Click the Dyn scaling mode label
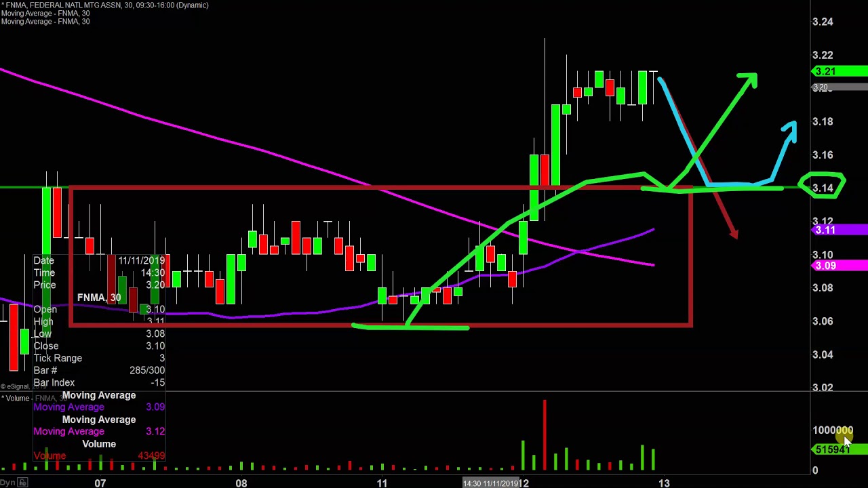This screenshot has height=488, width=868. (x=7, y=483)
